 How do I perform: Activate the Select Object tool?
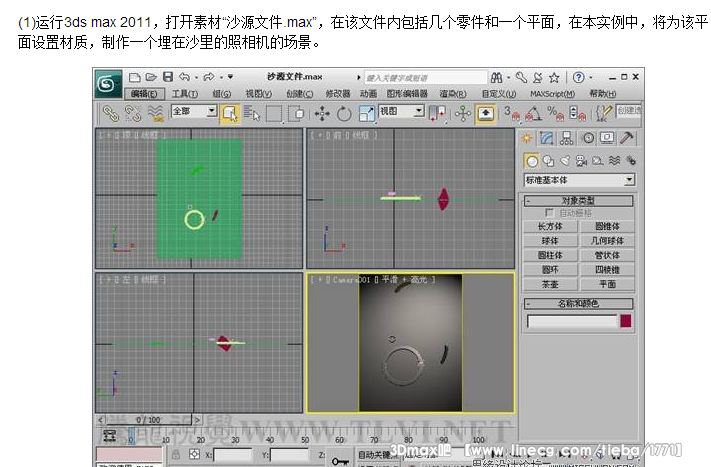click(x=230, y=113)
